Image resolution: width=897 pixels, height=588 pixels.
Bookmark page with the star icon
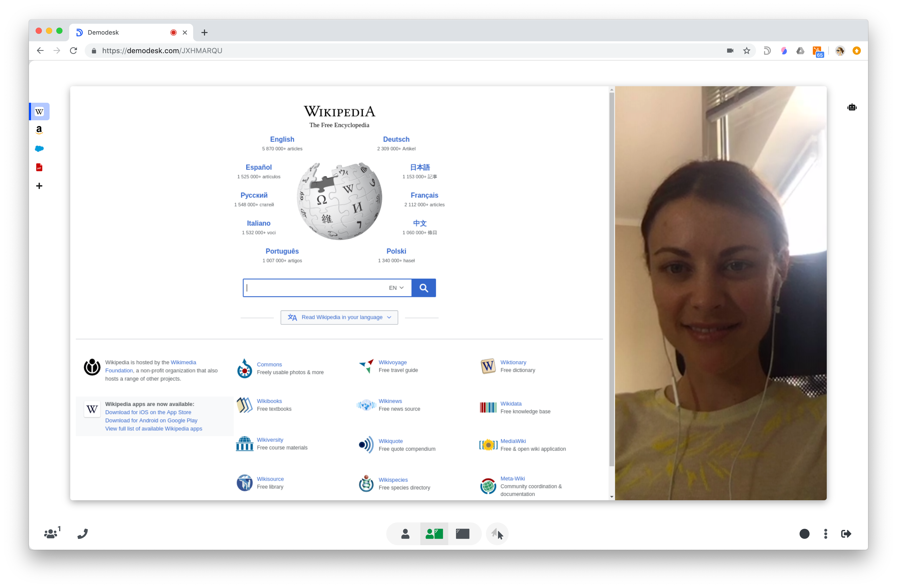746,51
